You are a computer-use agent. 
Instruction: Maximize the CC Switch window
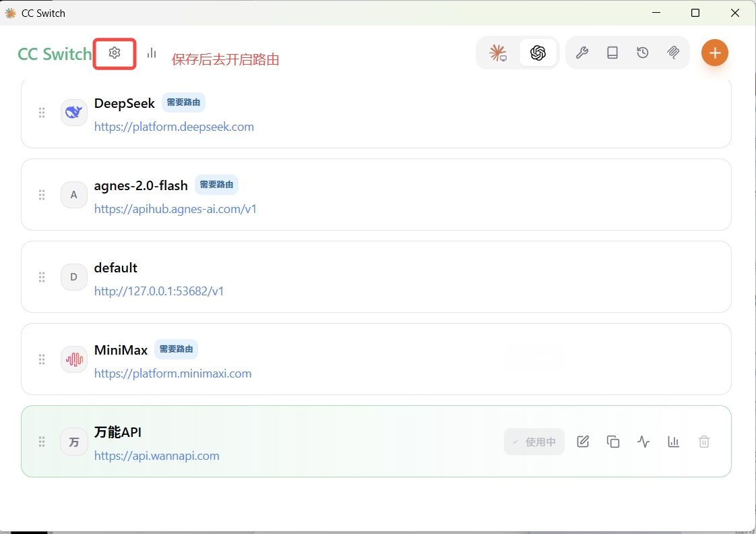click(x=695, y=13)
